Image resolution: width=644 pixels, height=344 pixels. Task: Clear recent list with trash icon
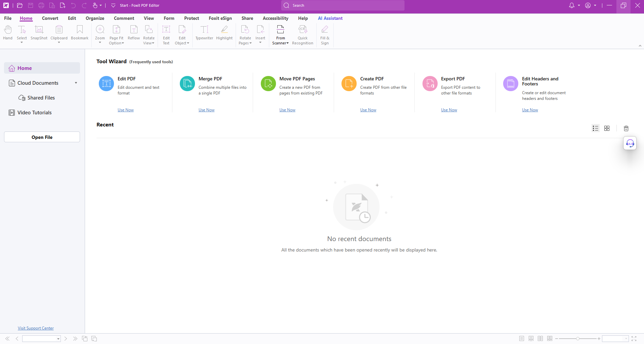(626, 128)
